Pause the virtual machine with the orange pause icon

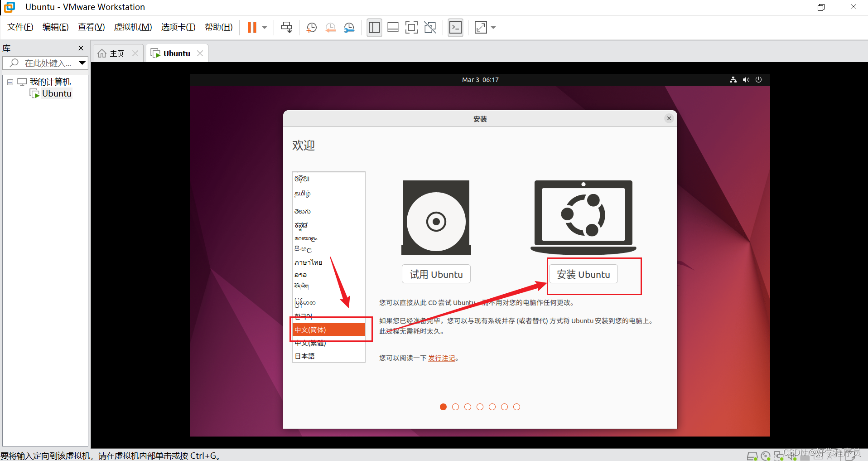252,28
